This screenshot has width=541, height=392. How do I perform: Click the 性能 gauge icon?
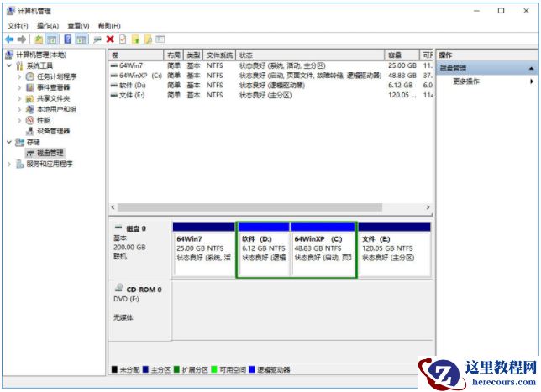point(30,120)
